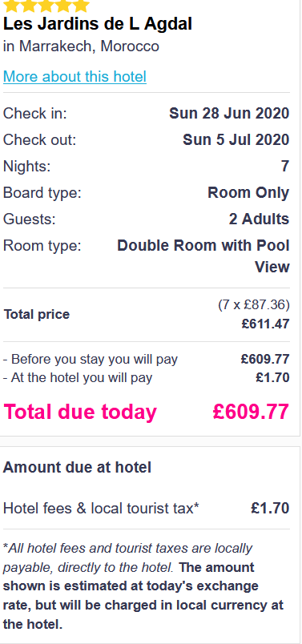Click the Double Room with Pool View text
Image resolution: width=302 pixels, height=644 pixels.
pyautogui.click(x=203, y=256)
